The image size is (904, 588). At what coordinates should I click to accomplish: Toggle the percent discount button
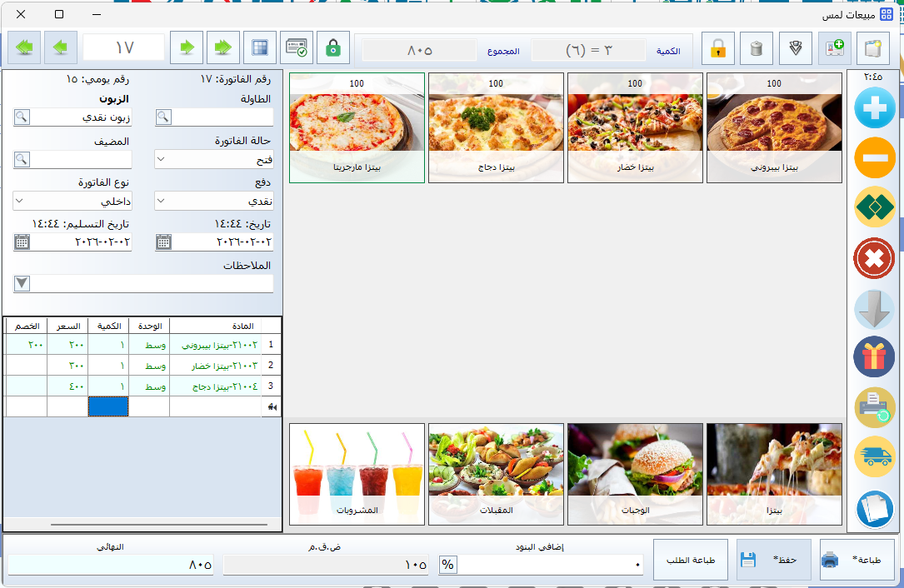[x=447, y=565]
